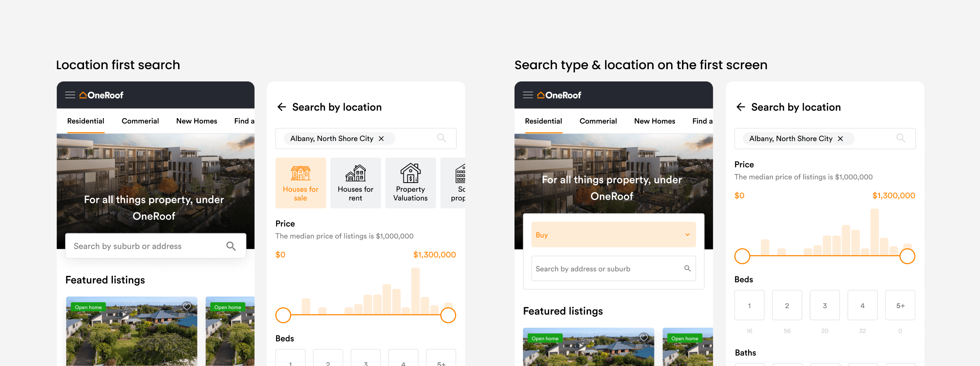
Task: Click magnifier in "Search by suburb or address" box
Action: click(231, 246)
